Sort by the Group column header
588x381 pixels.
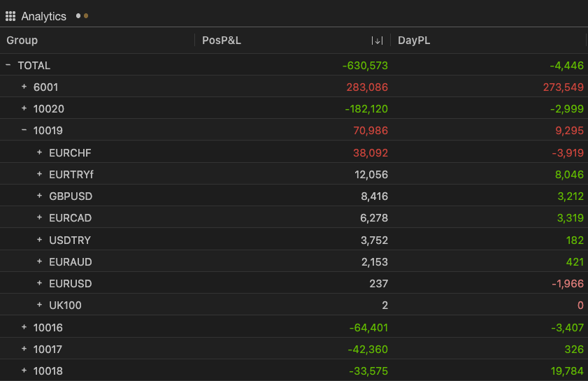[x=22, y=40]
